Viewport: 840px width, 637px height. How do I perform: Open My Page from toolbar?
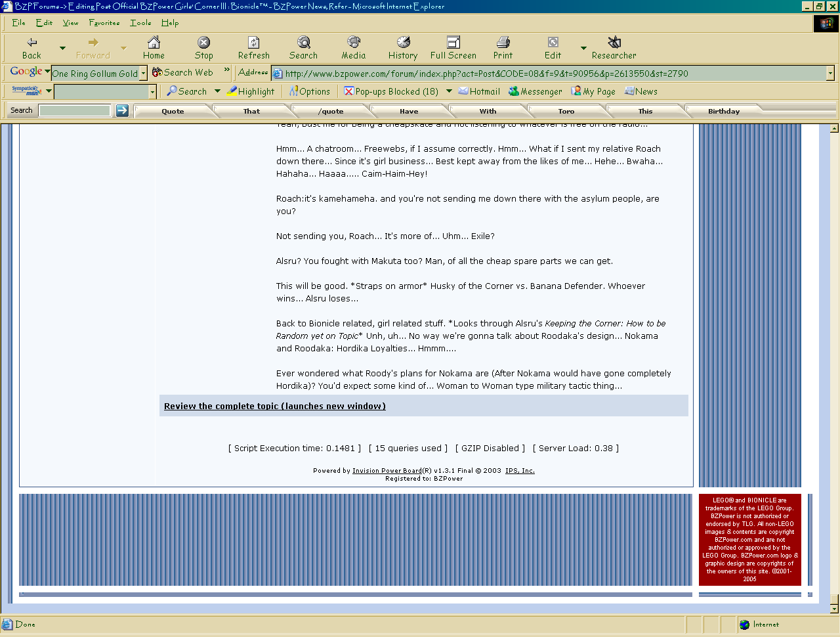pyautogui.click(x=593, y=91)
